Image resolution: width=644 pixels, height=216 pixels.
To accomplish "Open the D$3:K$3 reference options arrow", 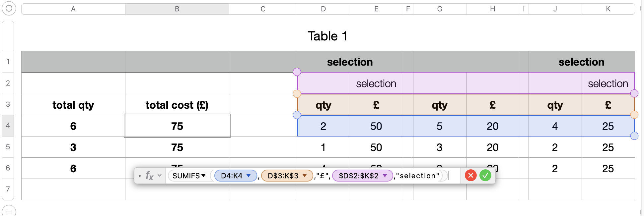I will [x=305, y=176].
